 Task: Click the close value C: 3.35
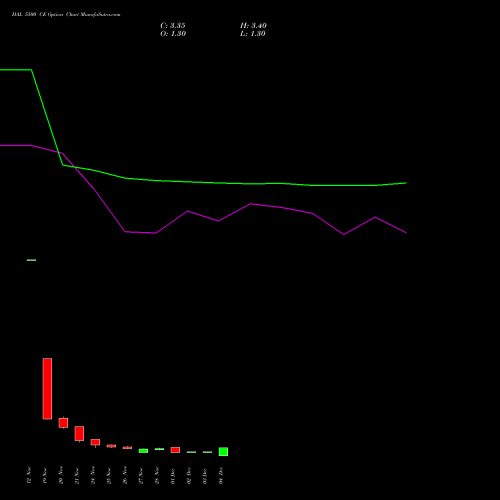coord(173,26)
